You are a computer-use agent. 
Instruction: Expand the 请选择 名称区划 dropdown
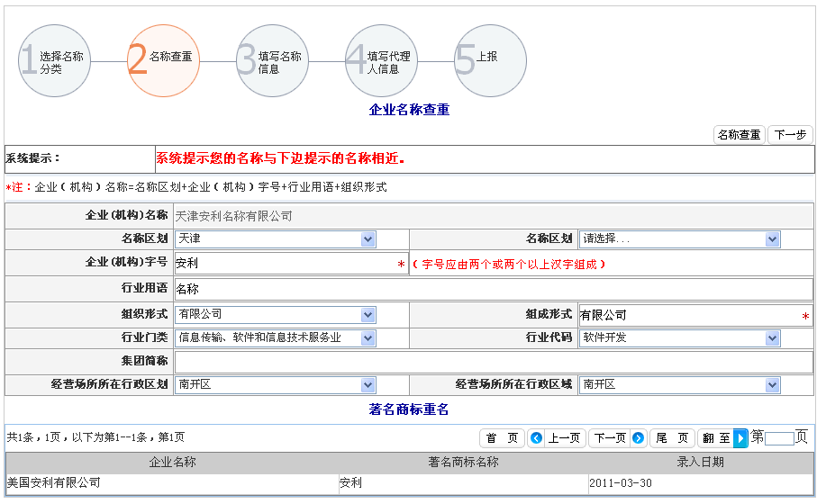[x=679, y=239]
